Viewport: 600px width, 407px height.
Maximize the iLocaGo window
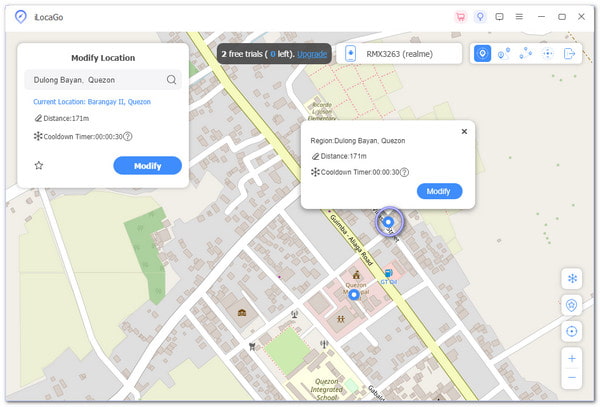(562, 17)
